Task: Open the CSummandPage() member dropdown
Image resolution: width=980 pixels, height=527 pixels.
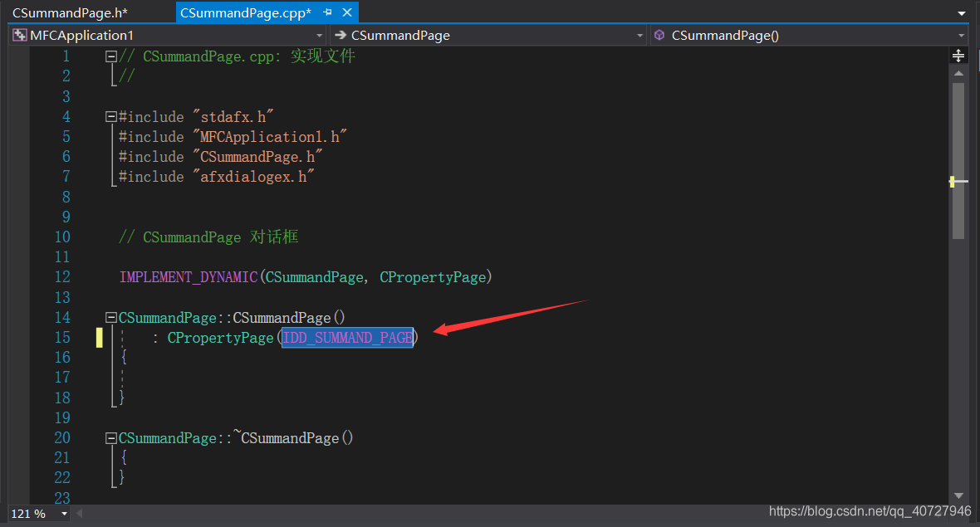Action: coord(961,35)
